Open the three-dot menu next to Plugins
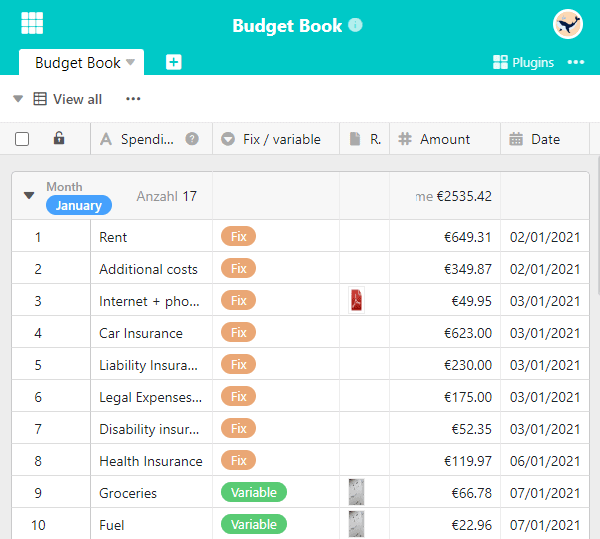Image resolution: width=600 pixels, height=539 pixels. (576, 62)
